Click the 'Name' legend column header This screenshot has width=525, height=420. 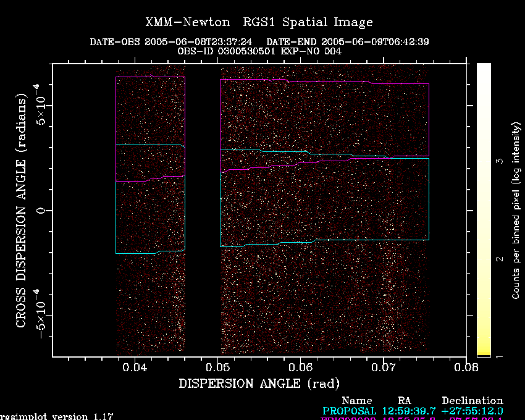tap(357, 401)
